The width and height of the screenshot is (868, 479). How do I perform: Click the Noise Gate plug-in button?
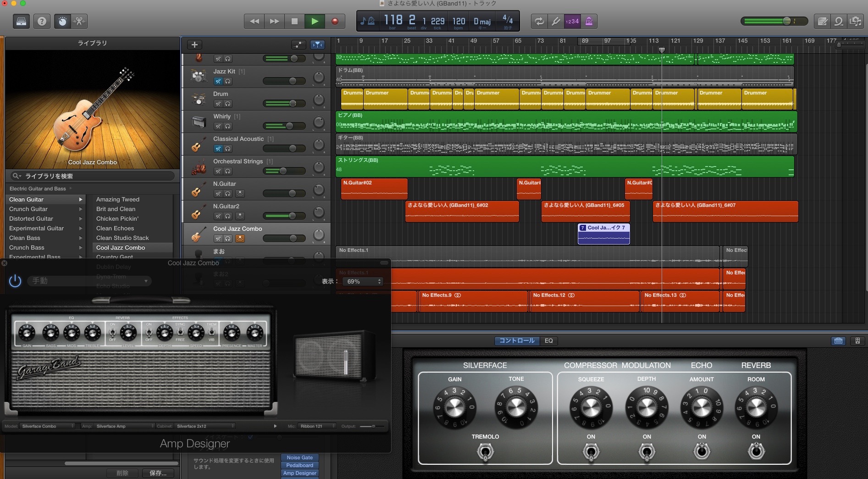[x=299, y=457]
